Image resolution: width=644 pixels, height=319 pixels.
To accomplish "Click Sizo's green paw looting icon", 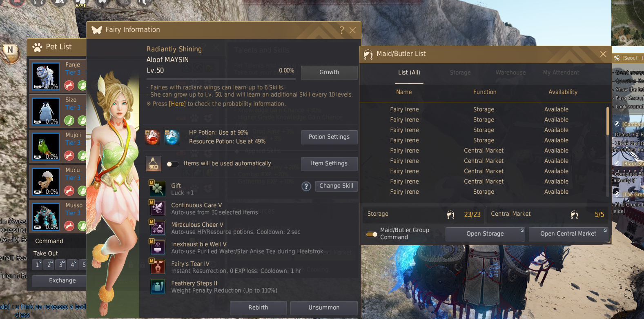I will click(82, 121).
